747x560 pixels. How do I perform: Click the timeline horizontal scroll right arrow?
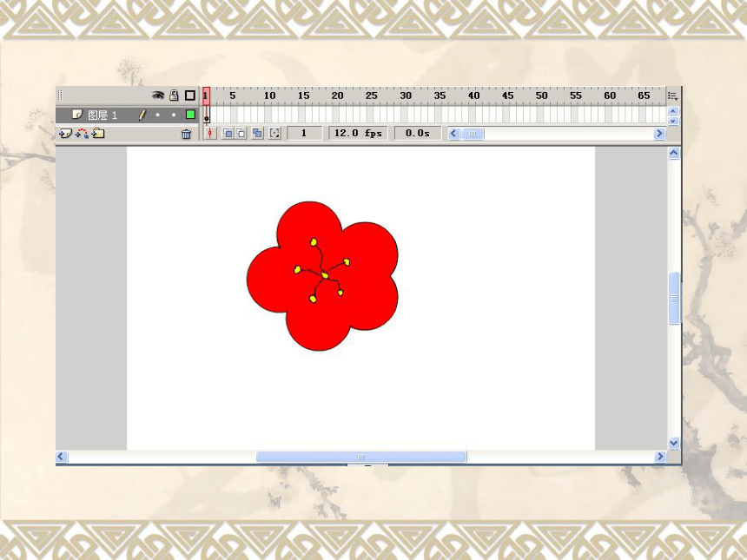659,134
